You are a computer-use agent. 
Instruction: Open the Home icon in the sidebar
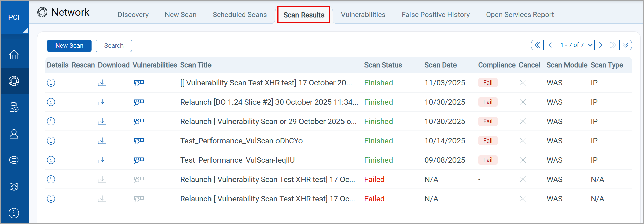coord(14,54)
